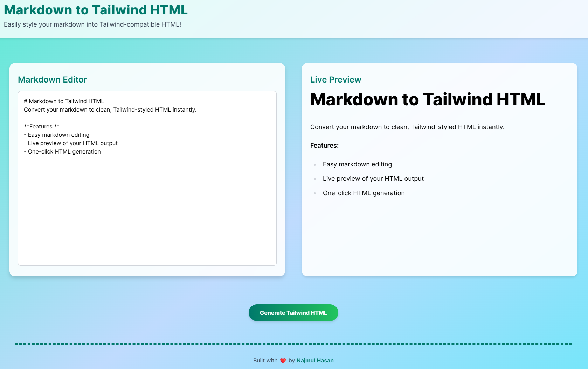Click the 'Built with' footer text
The height and width of the screenshot is (369, 588).
point(265,360)
